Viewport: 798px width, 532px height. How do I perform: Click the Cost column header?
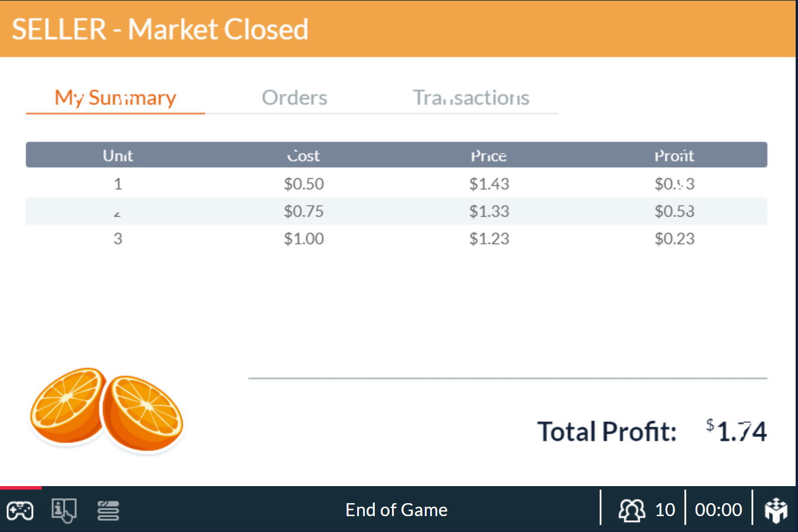coord(304,155)
